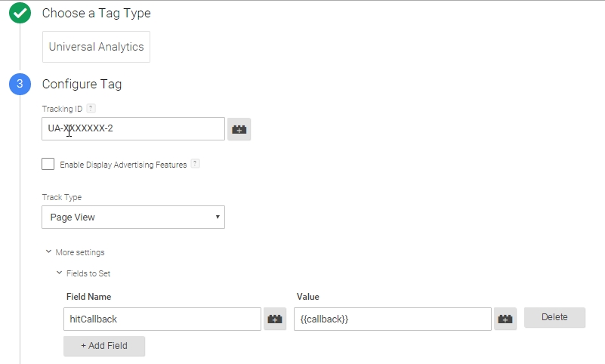This screenshot has width=605, height=364.
Task: Click variable picker icon beside {{callback}} value
Action: [505, 319]
